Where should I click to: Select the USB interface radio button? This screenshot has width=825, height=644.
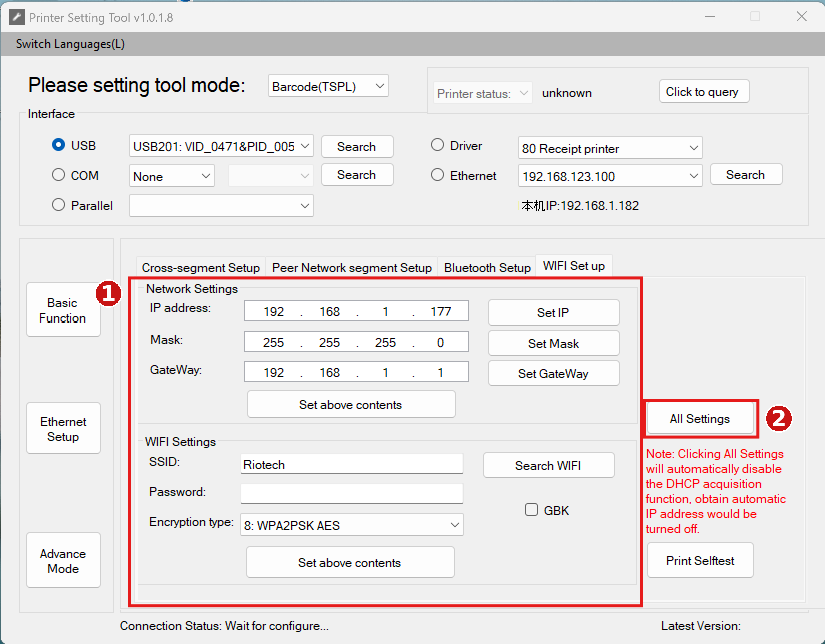[x=58, y=145]
